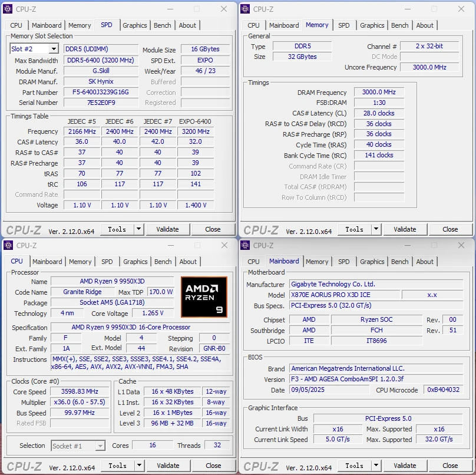Click Validate button in SPD window
The height and width of the screenshot is (475, 476).
(x=167, y=229)
